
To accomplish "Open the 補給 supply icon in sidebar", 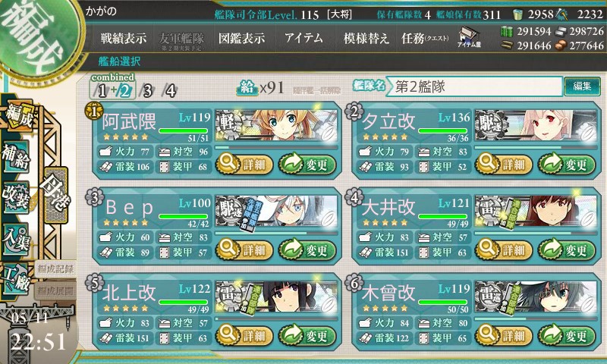I will click(16, 157).
